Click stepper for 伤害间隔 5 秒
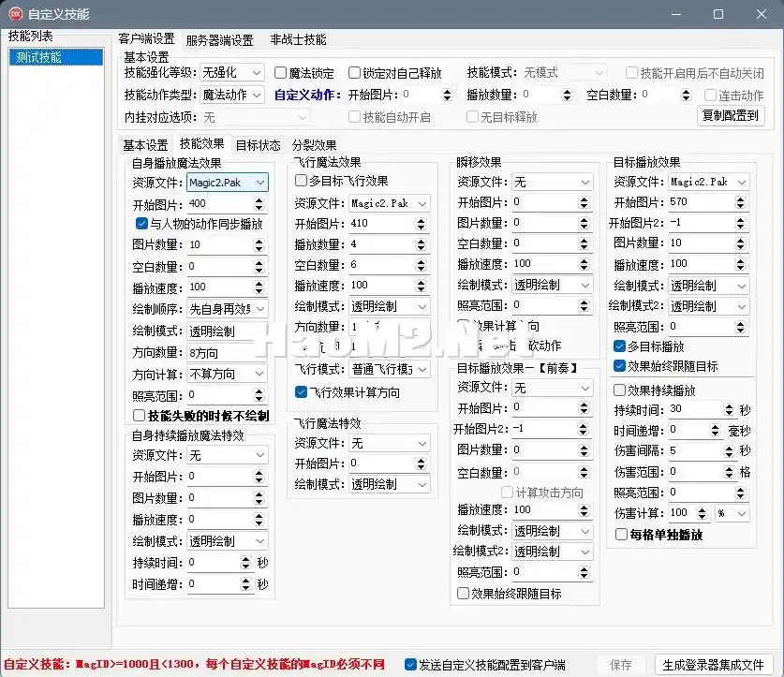Screen dimensions: 784x677 click(729, 451)
